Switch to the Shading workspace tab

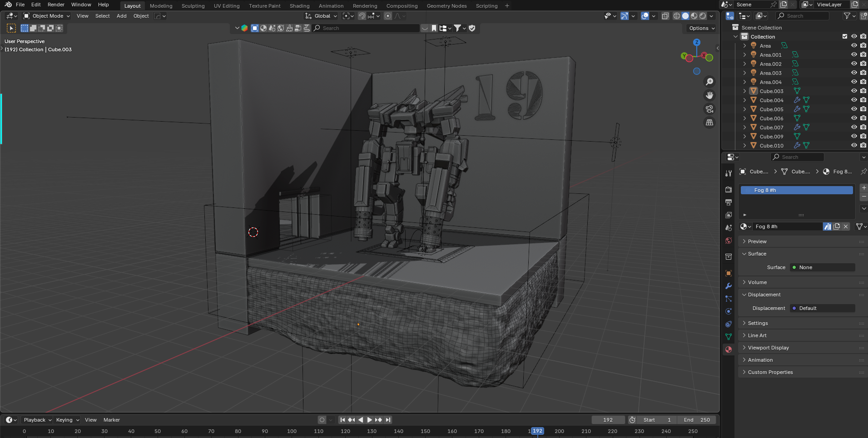click(x=299, y=6)
